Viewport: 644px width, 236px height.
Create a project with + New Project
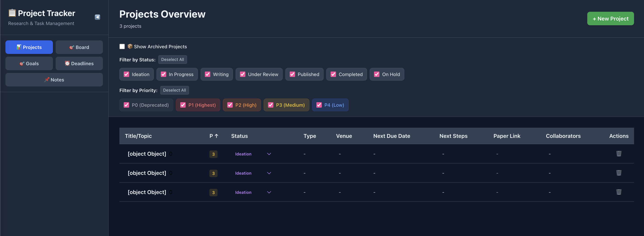pyautogui.click(x=610, y=18)
